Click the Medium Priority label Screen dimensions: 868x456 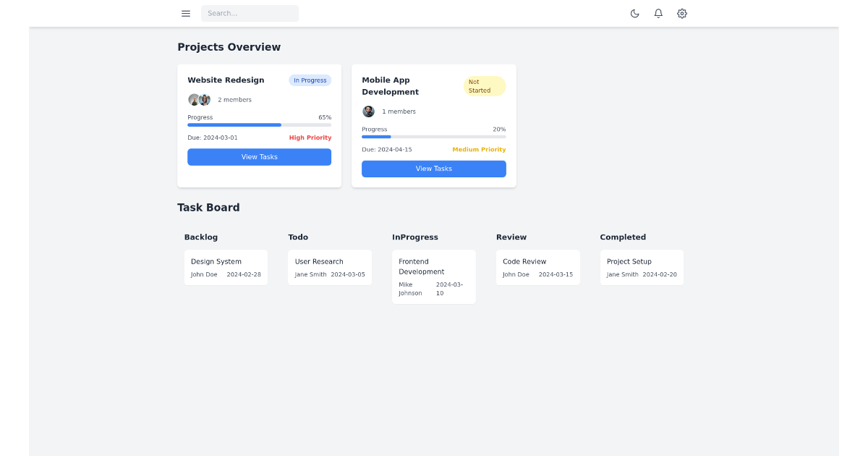pyautogui.click(x=479, y=149)
